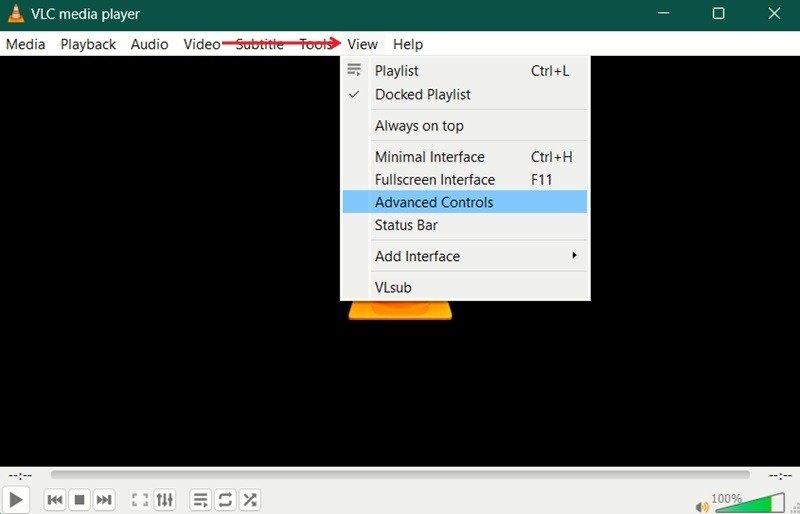Screen dimensions: 800x514
Task: Enable Advanced Controls
Action: [465, 202]
